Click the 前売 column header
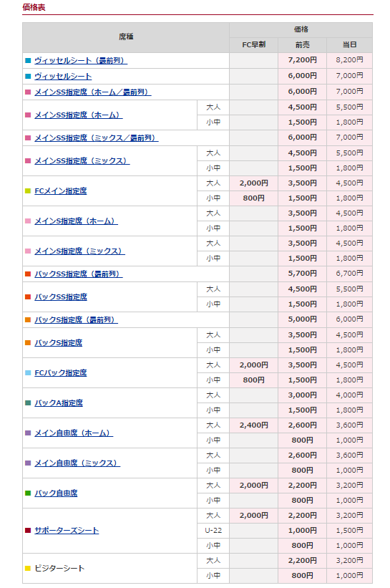Screen dimensions: 390x588 tap(302, 45)
